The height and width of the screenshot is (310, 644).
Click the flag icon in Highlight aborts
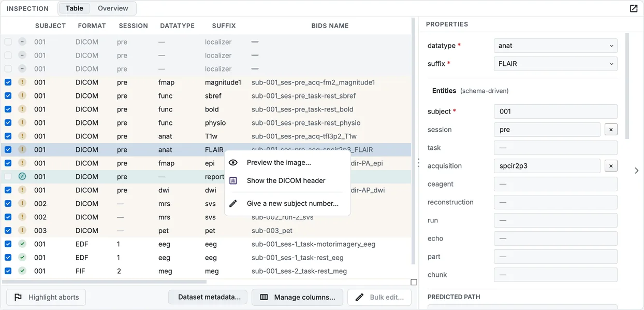(x=18, y=297)
